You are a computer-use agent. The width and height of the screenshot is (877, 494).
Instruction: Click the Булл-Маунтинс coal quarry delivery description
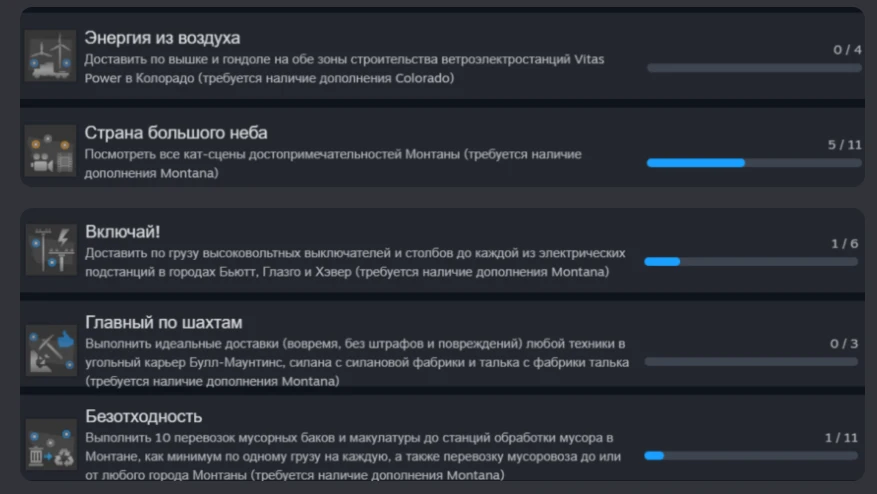pos(357,362)
